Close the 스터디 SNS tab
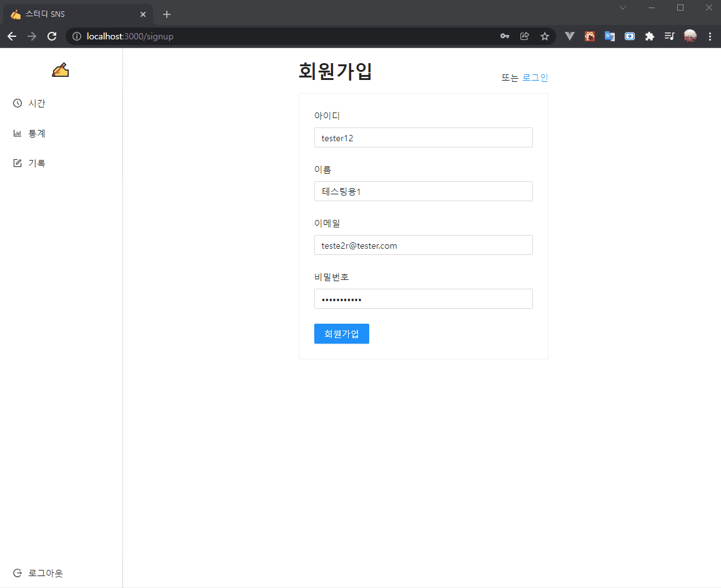Image resolution: width=721 pixels, height=588 pixels. [143, 14]
